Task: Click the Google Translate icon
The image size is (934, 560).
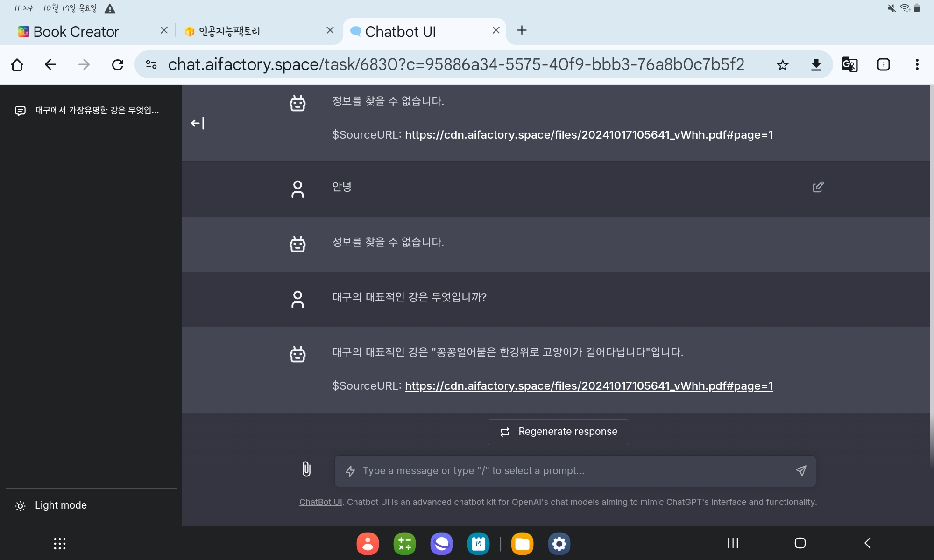Action: click(x=849, y=64)
